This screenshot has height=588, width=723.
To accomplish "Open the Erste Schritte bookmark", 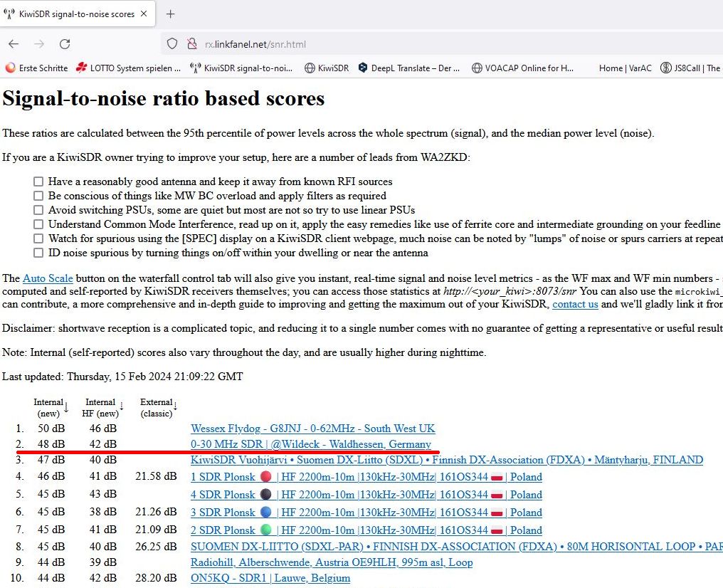I will [36, 68].
